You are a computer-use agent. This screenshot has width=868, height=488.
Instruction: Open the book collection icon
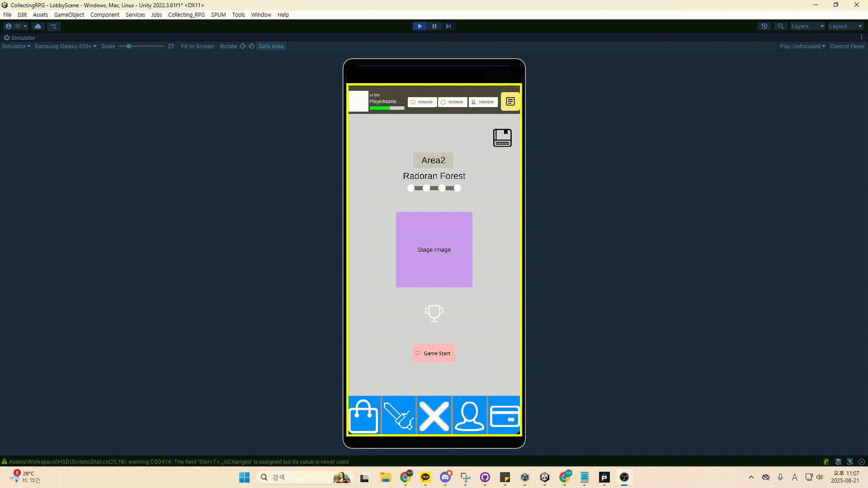(x=502, y=138)
